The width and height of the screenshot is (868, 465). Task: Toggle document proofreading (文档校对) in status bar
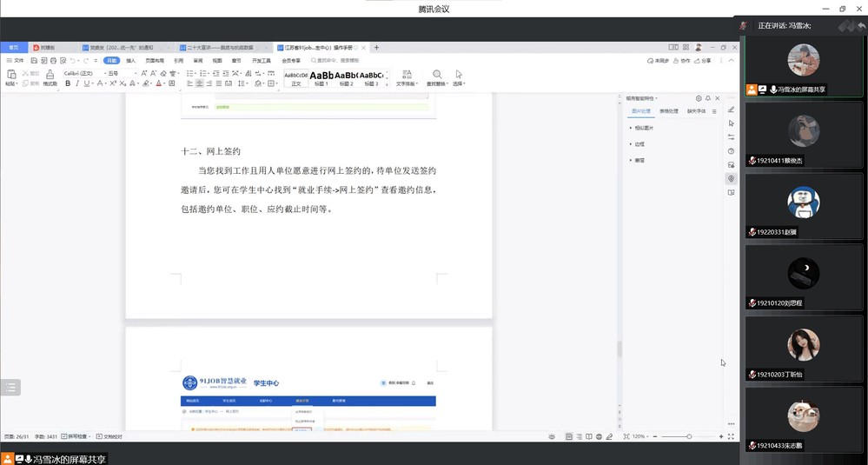click(x=109, y=436)
